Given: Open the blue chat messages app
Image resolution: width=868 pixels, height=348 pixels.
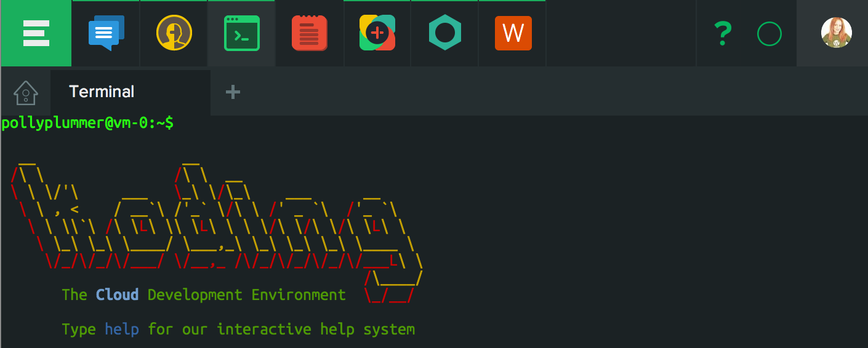Looking at the screenshot, I should point(106,33).
